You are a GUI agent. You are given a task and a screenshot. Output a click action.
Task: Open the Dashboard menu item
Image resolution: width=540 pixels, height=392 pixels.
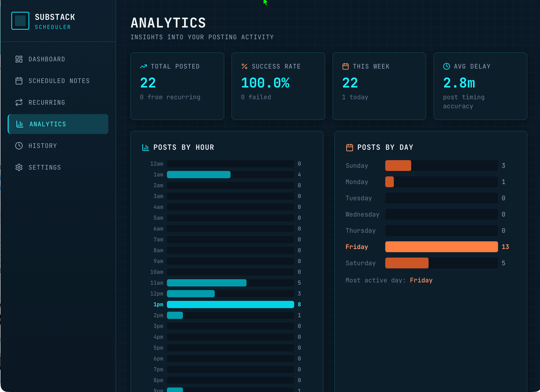click(x=47, y=59)
